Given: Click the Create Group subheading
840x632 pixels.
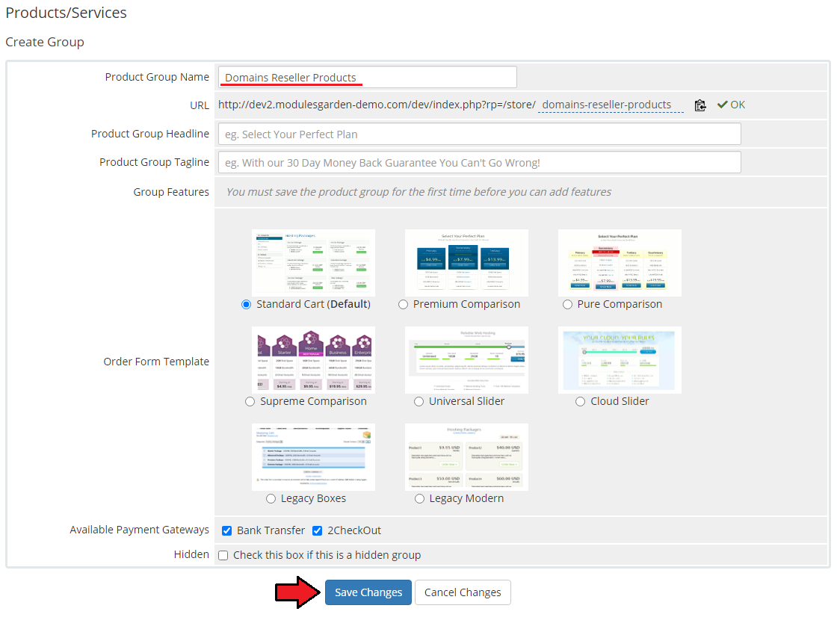Looking at the screenshot, I should pos(45,42).
